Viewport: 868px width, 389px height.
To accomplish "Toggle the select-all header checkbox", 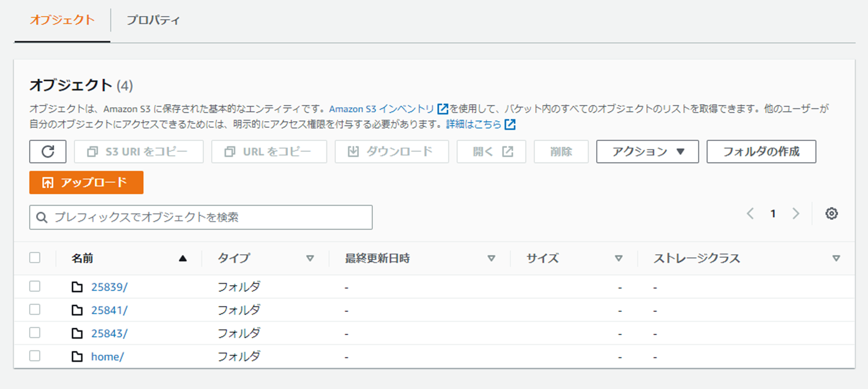I will coord(35,258).
